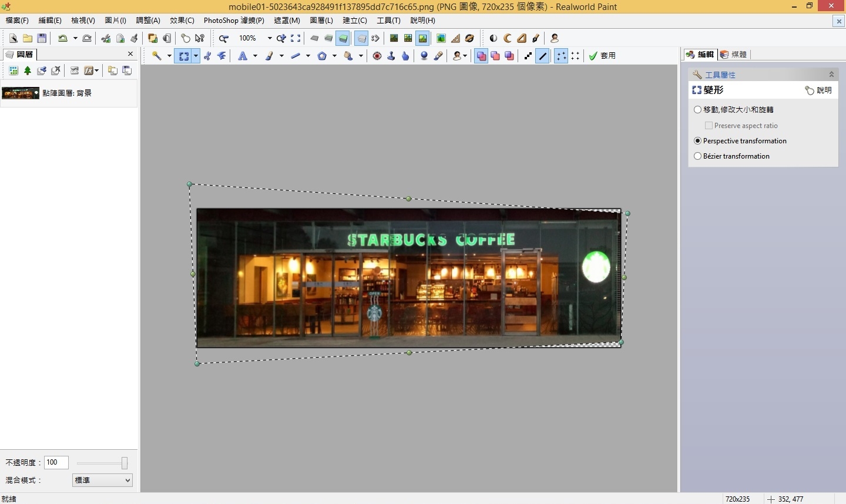
Task: Pick the brush tool
Action: coord(270,56)
